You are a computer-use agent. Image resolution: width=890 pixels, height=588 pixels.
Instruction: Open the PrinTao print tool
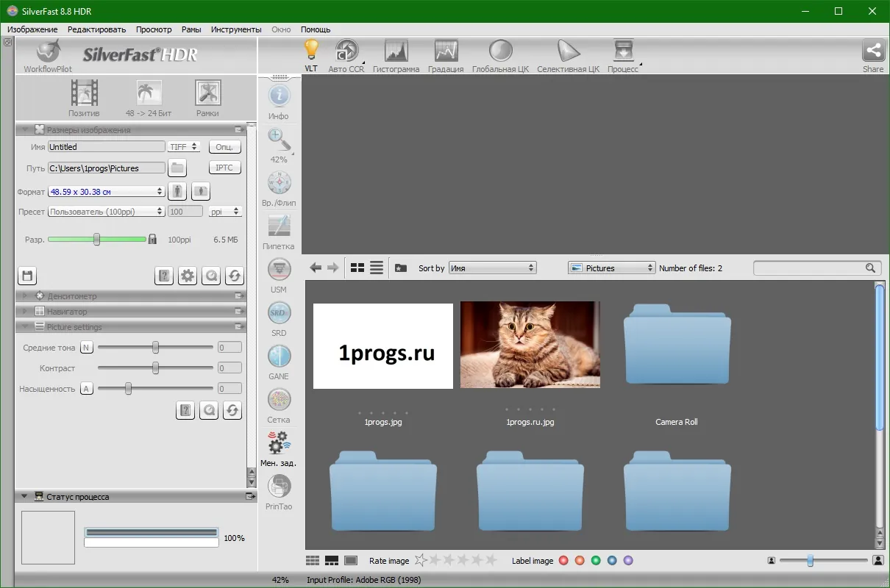click(279, 486)
